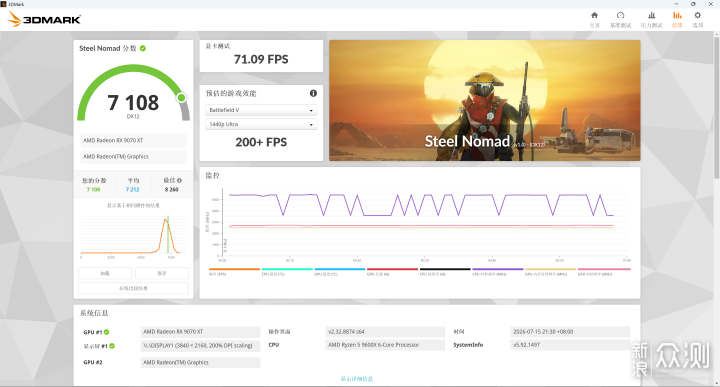
Task: Click the 7 108 Steel Nomad score
Action: (133, 102)
